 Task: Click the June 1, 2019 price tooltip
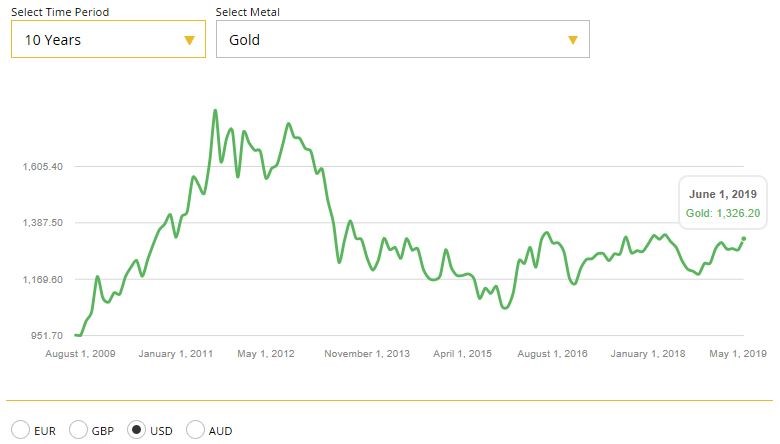point(722,203)
